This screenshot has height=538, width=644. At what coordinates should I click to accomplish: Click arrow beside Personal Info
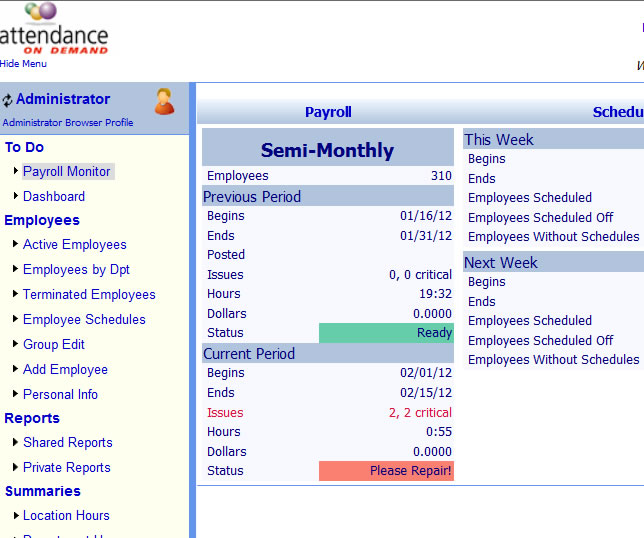(x=16, y=393)
